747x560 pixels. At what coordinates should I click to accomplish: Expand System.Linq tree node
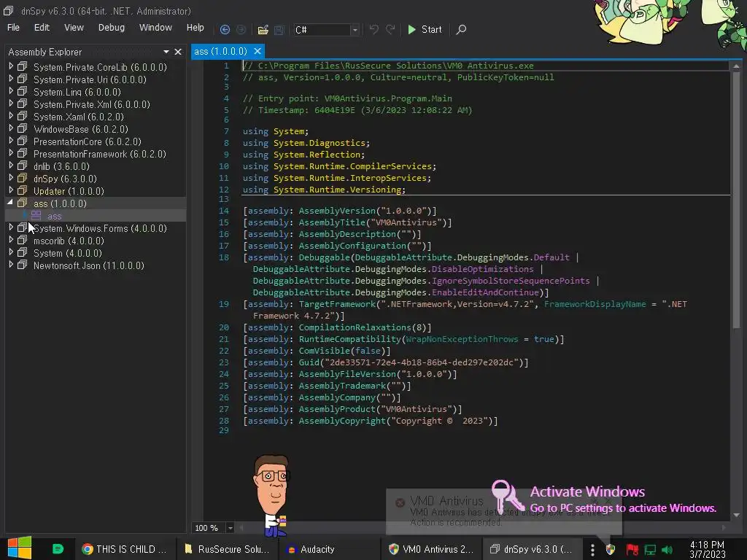[x=10, y=91]
